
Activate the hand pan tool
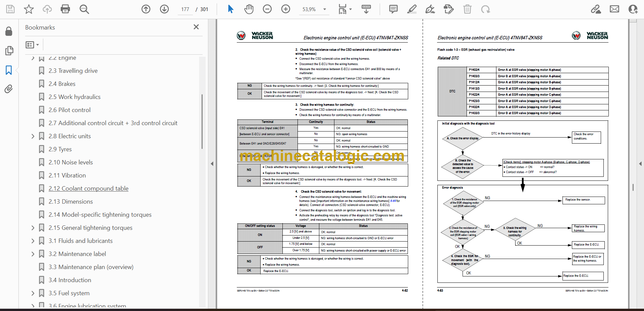[x=249, y=9]
